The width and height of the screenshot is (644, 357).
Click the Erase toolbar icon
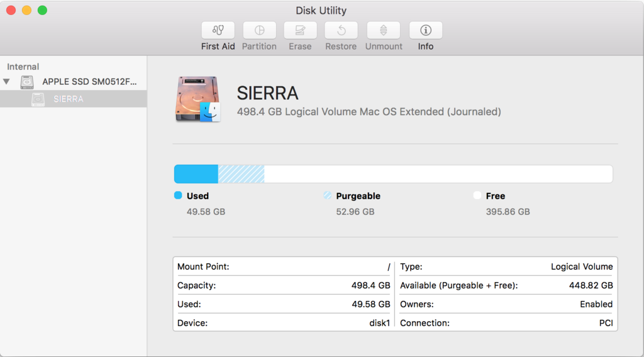(x=300, y=30)
